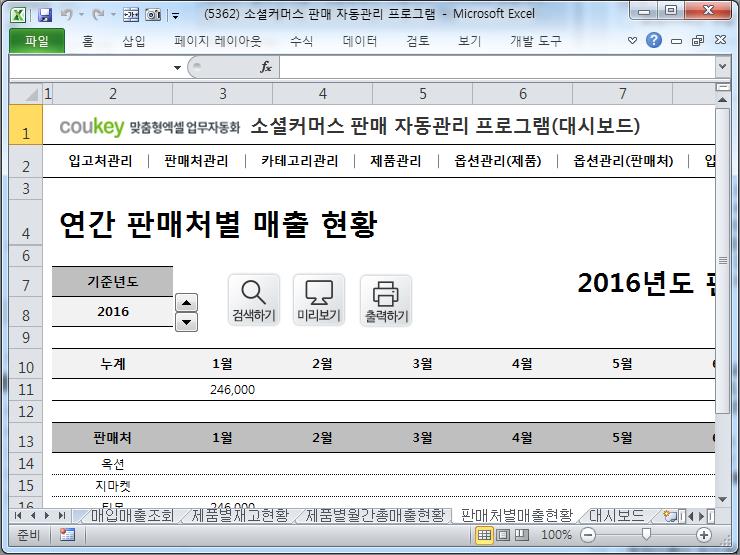Restore the workbook window inside Excel
The image size is (740, 555).
tap(698, 41)
